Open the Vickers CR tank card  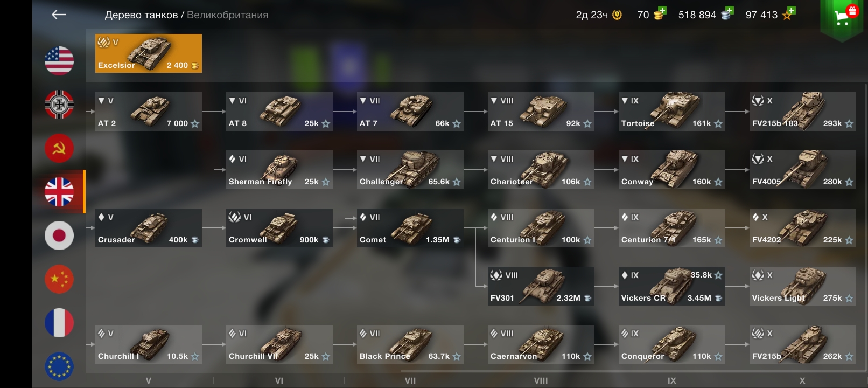point(672,286)
